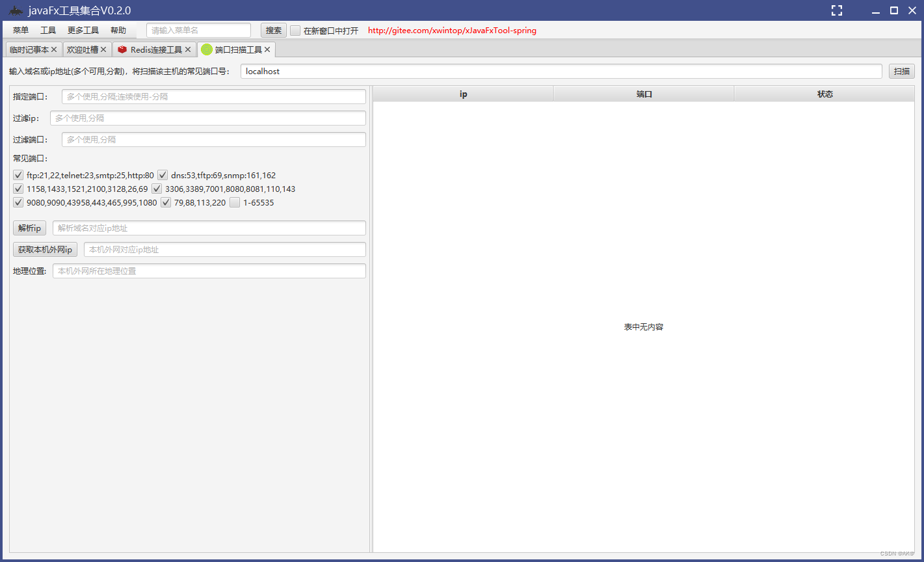924x562 pixels.
Task: Click the 地理位置 output field
Action: coord(209,271)
